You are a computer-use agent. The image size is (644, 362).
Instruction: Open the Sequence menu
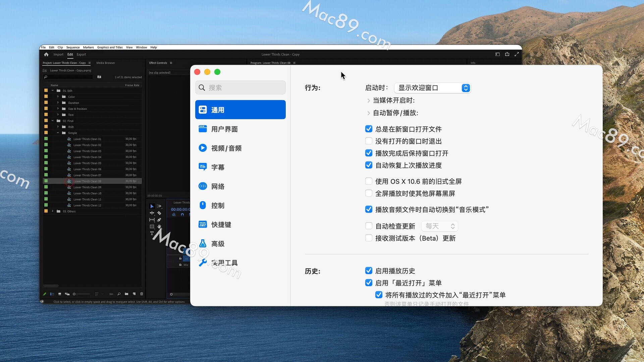click(x=73, y=47)
